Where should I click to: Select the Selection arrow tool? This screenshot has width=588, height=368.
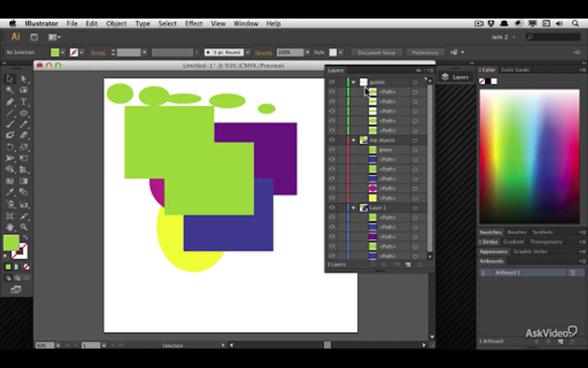pos(10,79)
